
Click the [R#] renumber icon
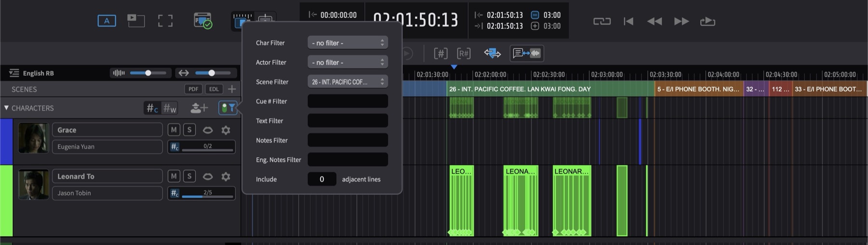point(463,53)
